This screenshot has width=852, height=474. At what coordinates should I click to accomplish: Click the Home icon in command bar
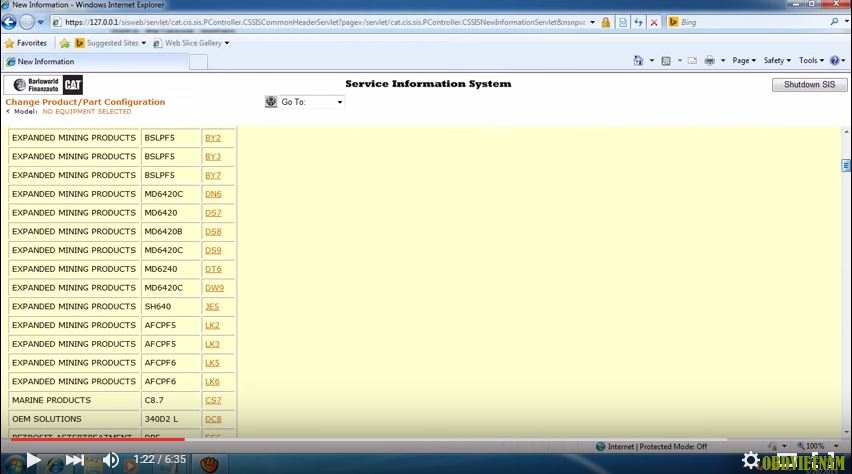pyautogui.click(x=639, y=61)
